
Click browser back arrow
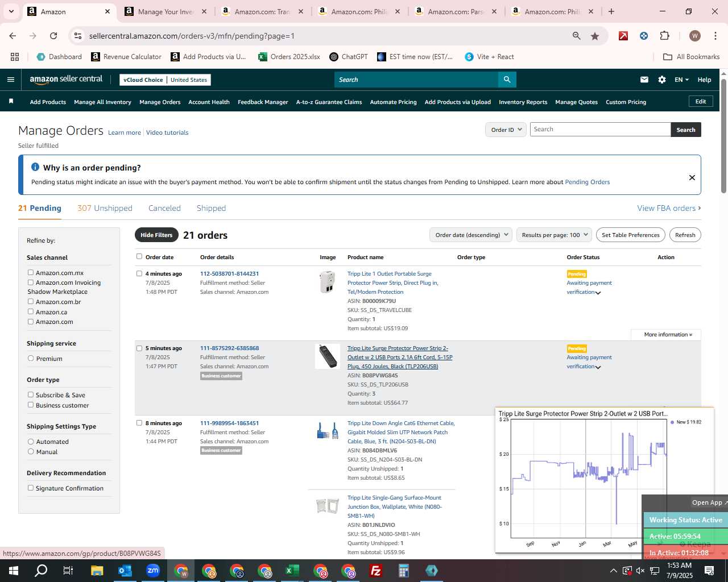(13, 36)
